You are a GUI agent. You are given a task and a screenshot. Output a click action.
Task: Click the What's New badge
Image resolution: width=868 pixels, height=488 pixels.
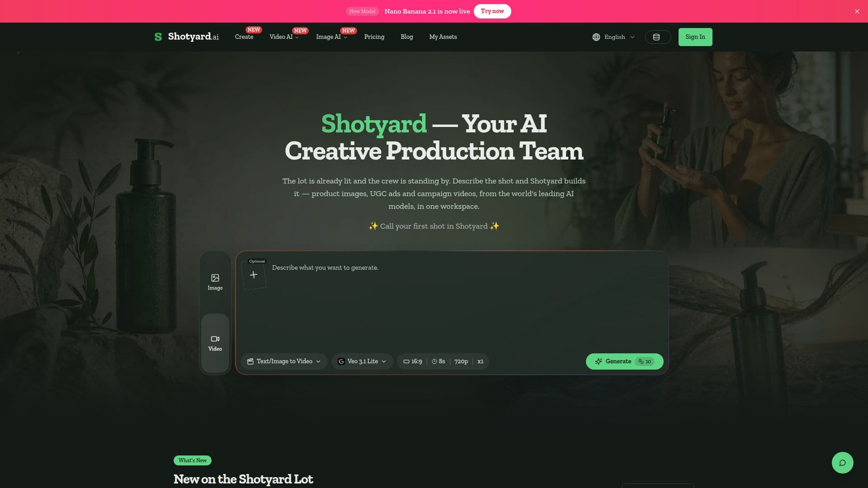pos(193,460)
